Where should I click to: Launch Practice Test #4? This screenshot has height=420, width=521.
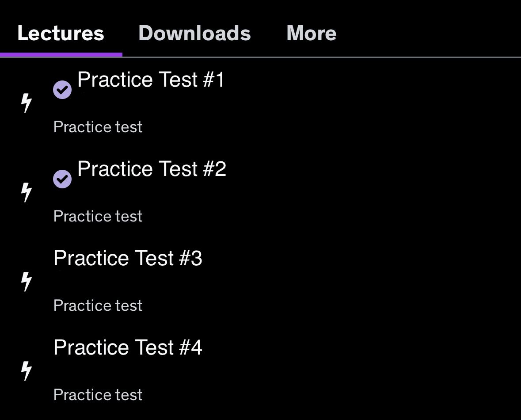[128, 348]
